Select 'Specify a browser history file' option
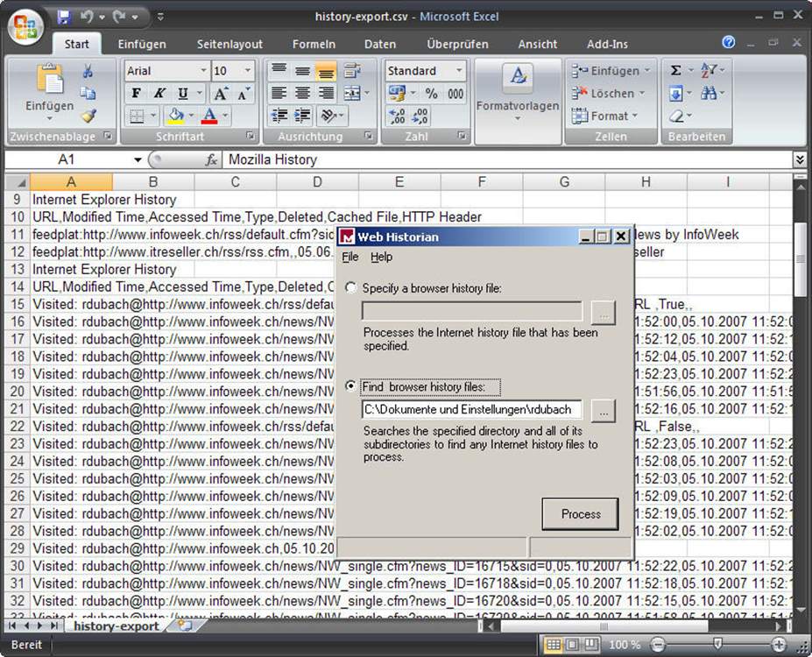 350,288
